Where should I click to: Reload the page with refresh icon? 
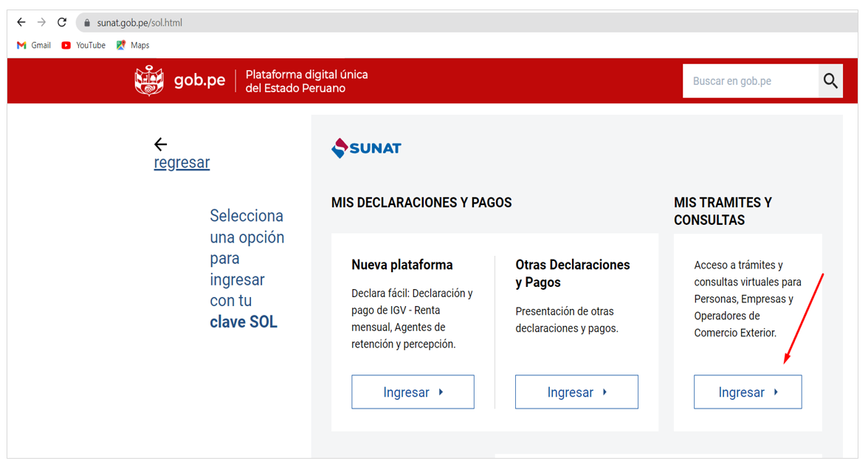pyautogui.click(x=62, y=22)
